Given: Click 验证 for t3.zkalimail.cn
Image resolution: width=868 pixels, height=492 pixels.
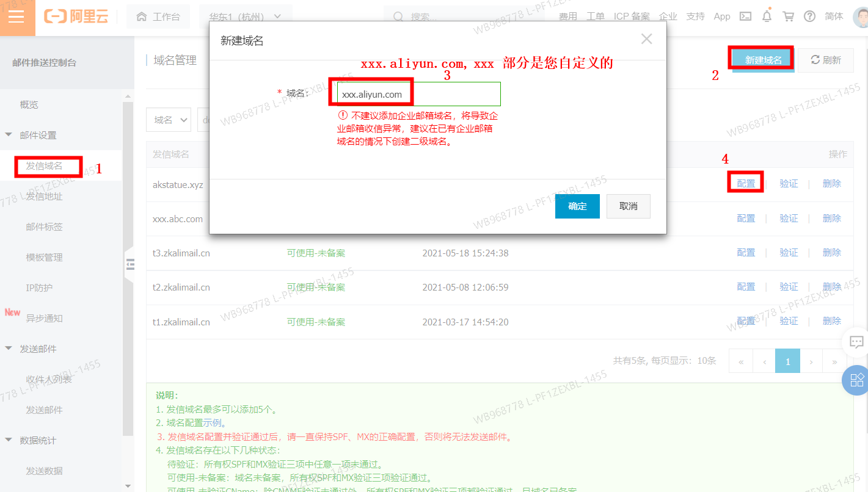Looking at the screenshot, I should pyautogui.click(x=789, y=253).
